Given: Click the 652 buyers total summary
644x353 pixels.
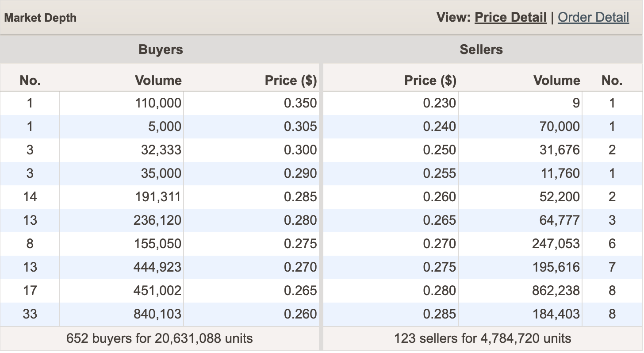Looking at the screenshot, I should point(159,339).
